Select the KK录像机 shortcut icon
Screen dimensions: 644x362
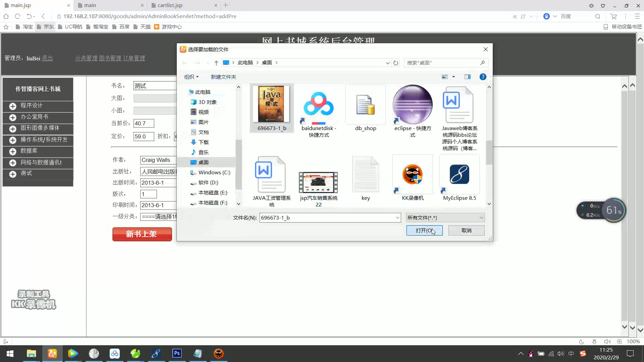[x=413, y=178]
